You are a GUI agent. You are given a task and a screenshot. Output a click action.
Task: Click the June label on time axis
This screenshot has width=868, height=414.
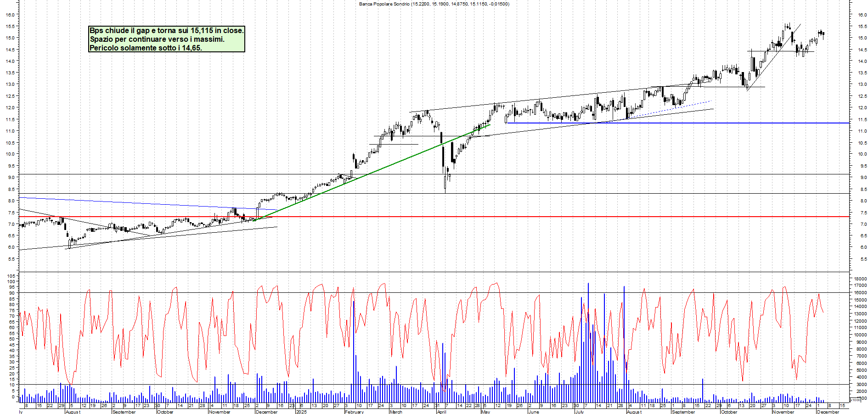(533, 412)
